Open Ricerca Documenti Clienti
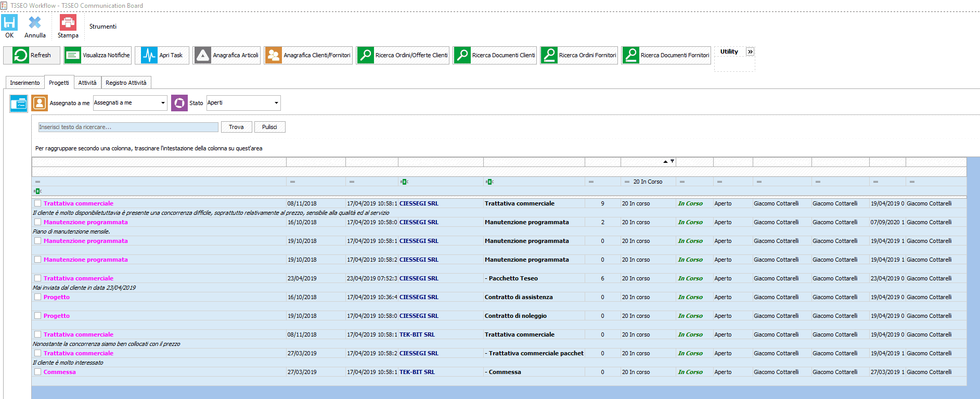Screen dimensions: 980x399 [x=495, y=55]
